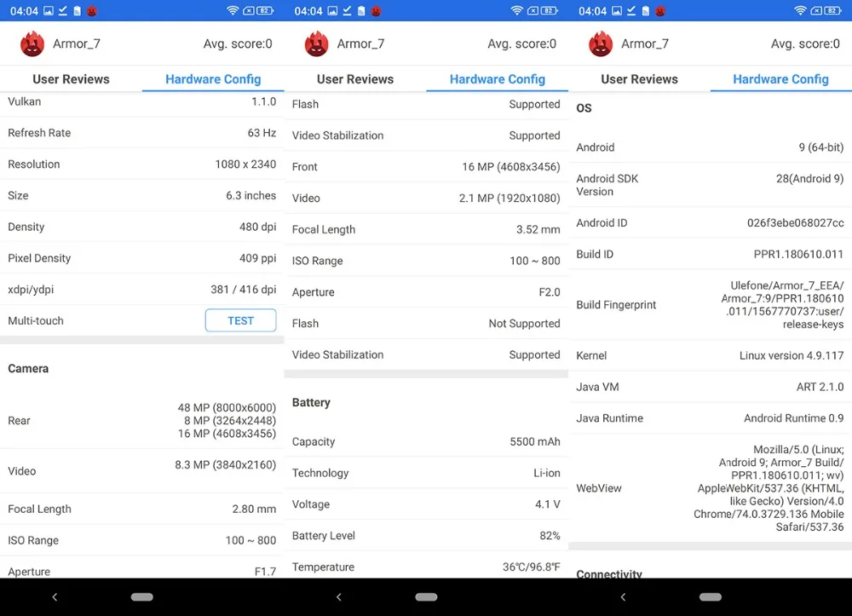The image size is (852, 616).
Task: Select the Technology Li-ion row
Action: pos(426,473)
